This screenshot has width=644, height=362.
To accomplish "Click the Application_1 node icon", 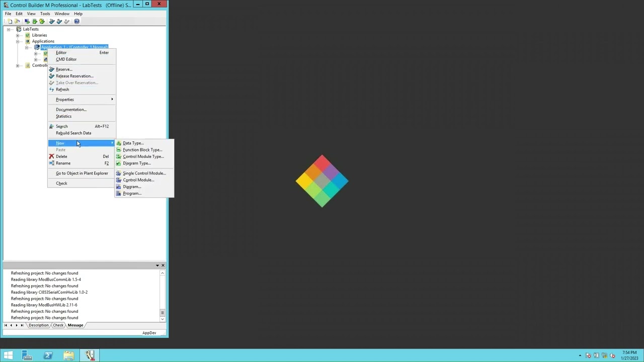I will point(37,47).
